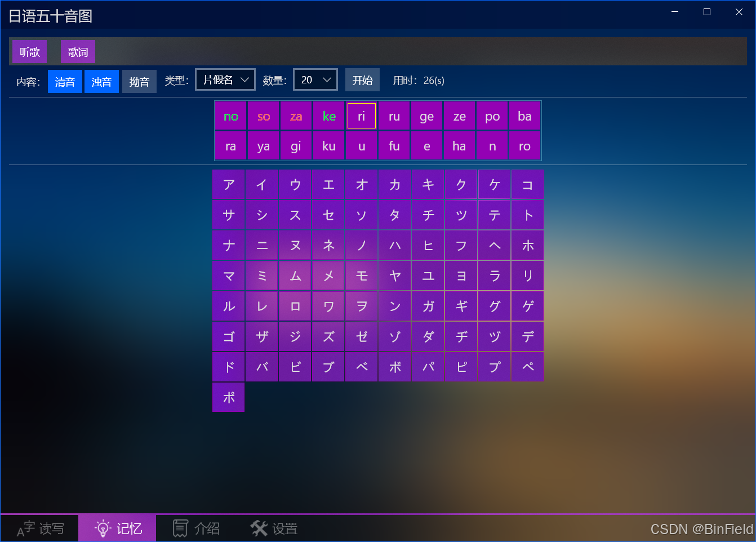Pick the katakana ス tile
This screenshot has width=756, height=542.
point(295,215)
